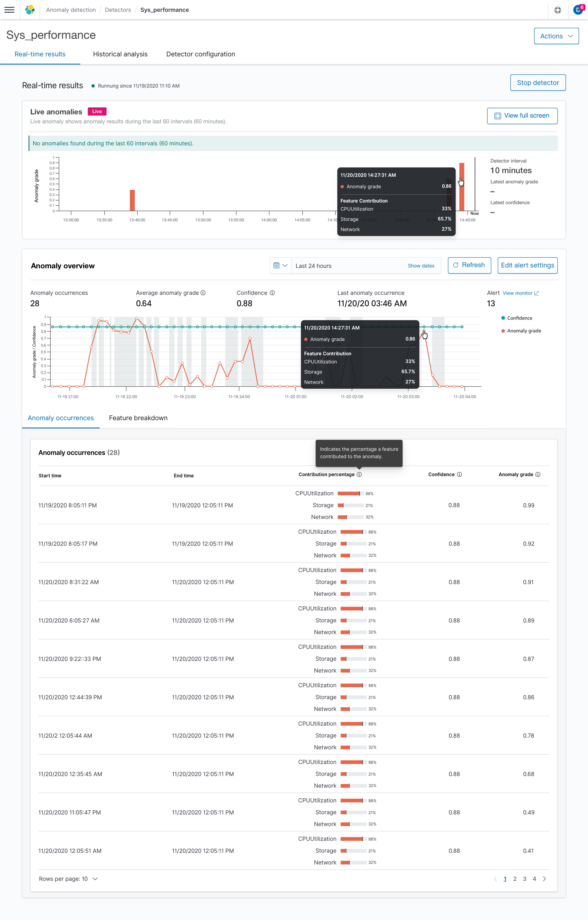Image resolution: width=588 pixels, height=920 pixels.
Task: Click the Confidence column info icon
Action: 459,474
